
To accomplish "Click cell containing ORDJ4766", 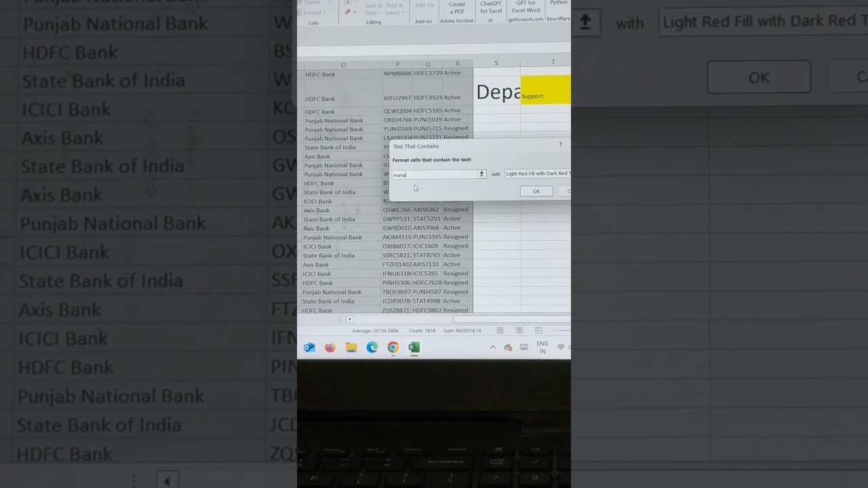I will point(397,120).
